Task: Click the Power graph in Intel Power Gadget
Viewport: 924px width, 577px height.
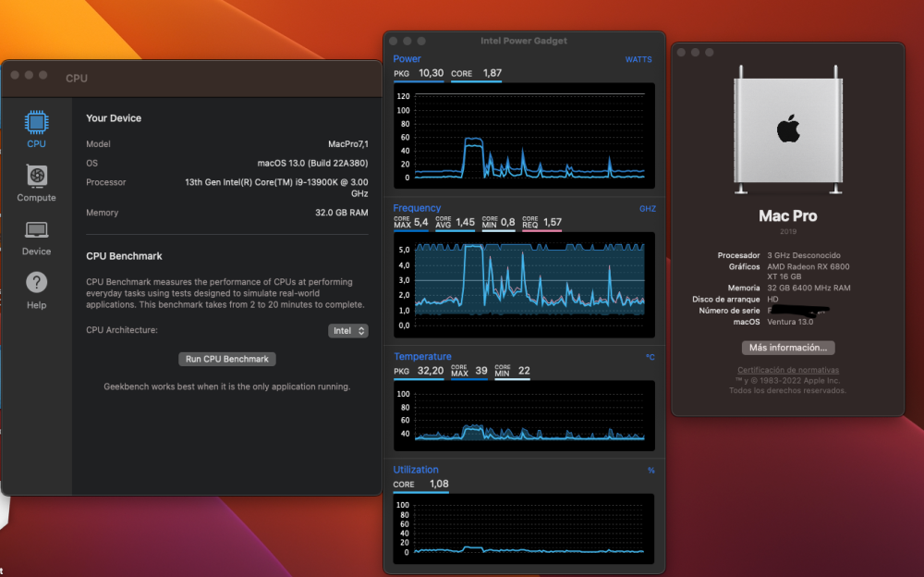Action: (524, 136)
